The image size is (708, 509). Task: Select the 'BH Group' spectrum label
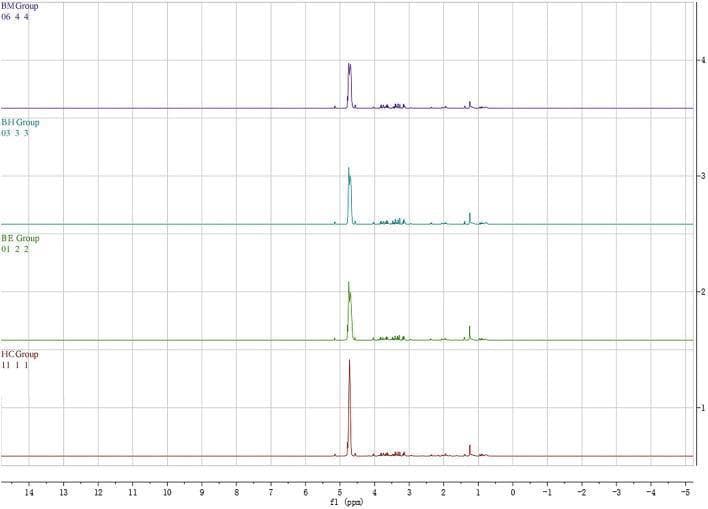(x=20, y=122)
